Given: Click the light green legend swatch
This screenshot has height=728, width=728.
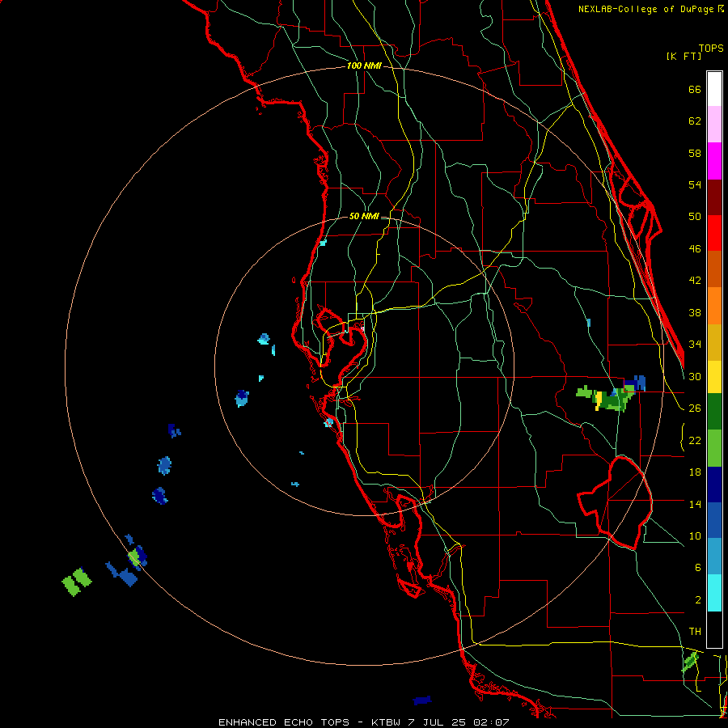Looking at the screenshot, I should 714,448.
